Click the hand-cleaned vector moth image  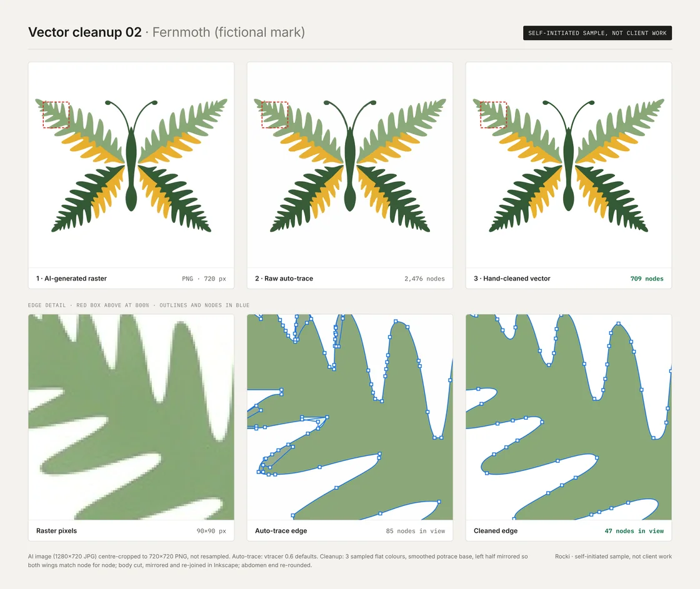(569, 165)
